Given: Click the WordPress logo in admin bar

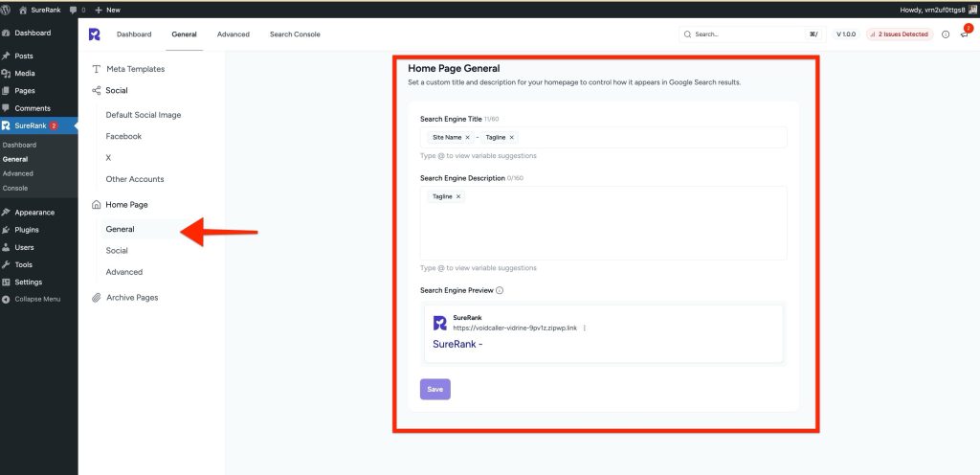Looking at the screenshot, I should click(6, 10).
